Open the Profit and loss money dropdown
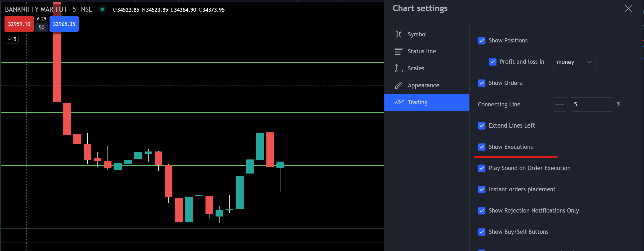 point(574,62)
